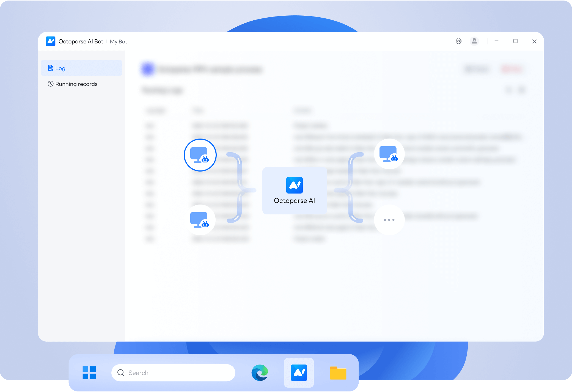Click the Running records clock icon
The width and height of the screenshot is (572, 392).
click(51, 84)
